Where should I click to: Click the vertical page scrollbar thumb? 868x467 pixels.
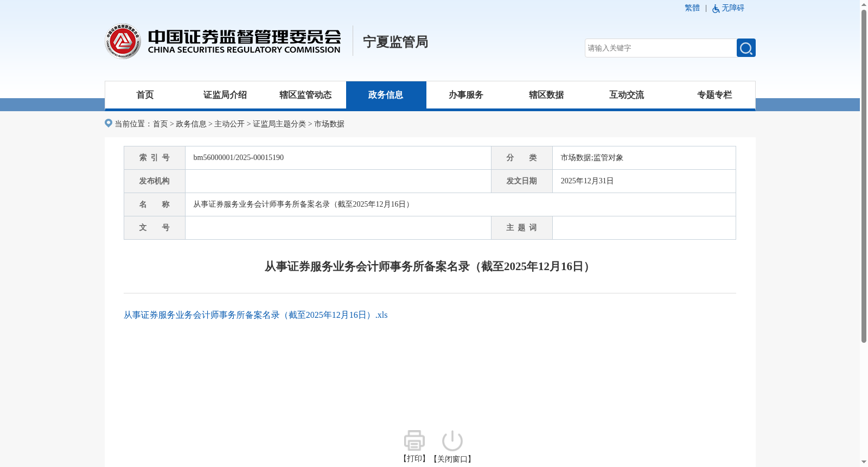pyautogui.click(x=864, y=176)
